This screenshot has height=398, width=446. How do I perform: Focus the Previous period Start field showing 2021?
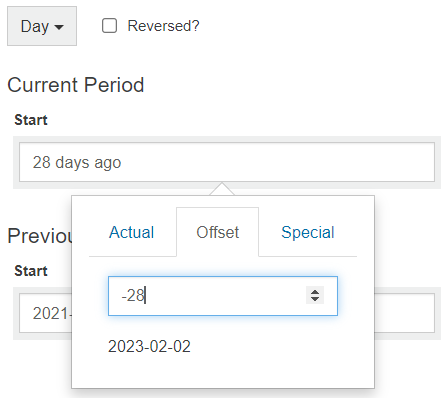coord(45,313)
